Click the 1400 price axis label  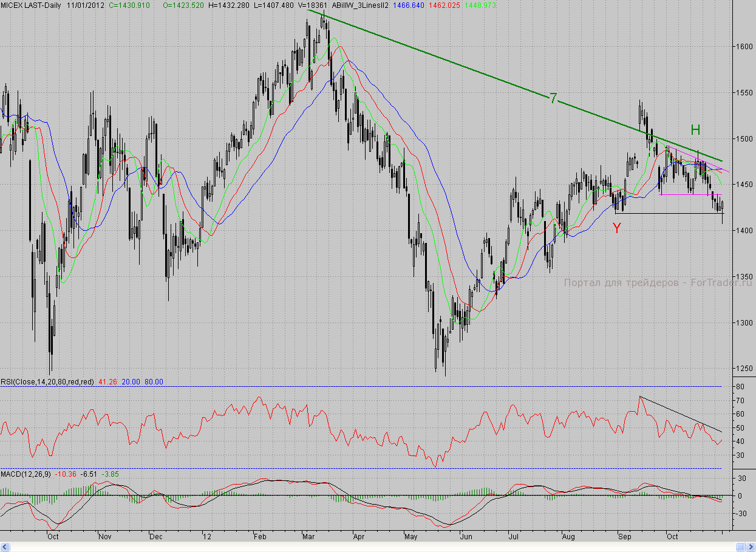point(744,231)
